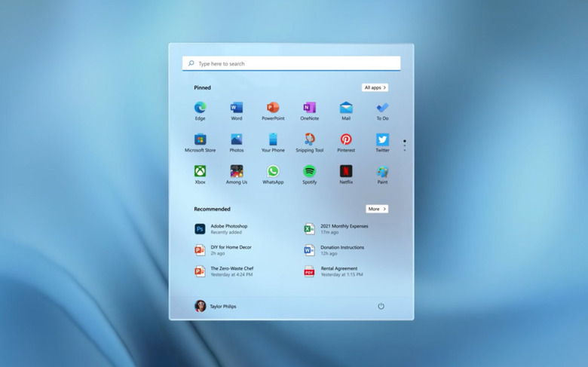Open the DIY for Home Decor presentation

(223, 250)
